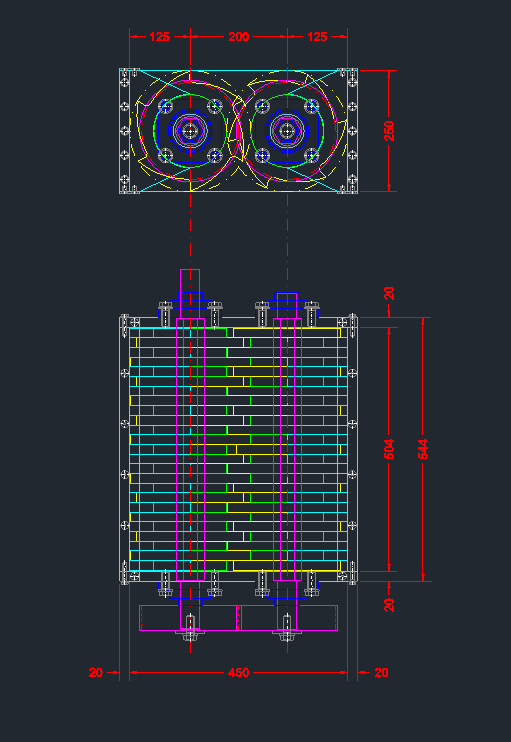This screenshot has height=742, width=511.
Task: Click the lower-right bolt of right bearing flange
Action: click(x=311, y=155)
